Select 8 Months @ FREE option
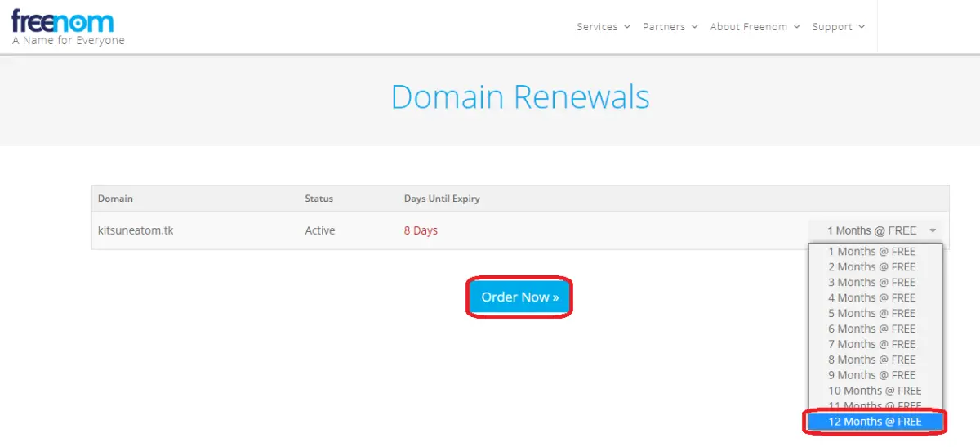This screenshot has height=447, width=980. coord(875,360)
